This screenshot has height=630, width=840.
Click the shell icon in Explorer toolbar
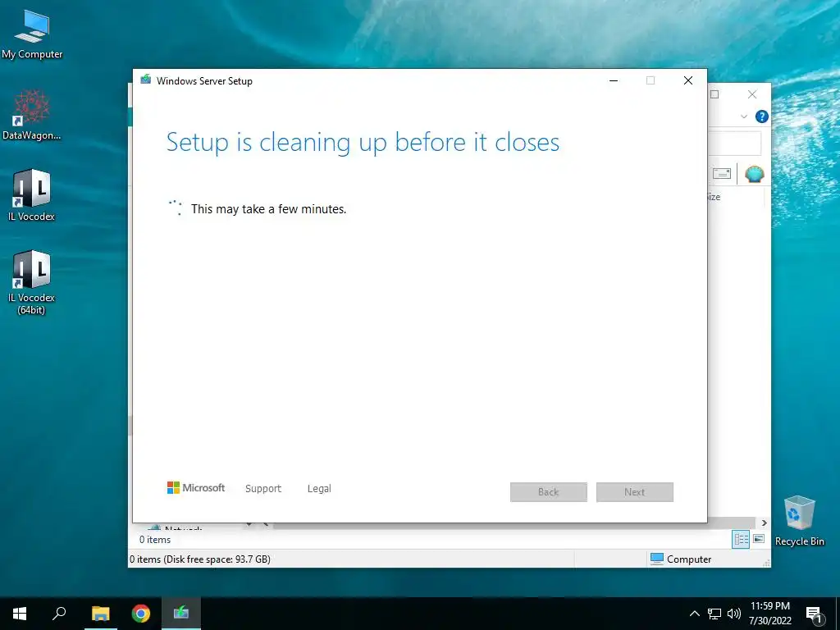(x=755, y=174)
